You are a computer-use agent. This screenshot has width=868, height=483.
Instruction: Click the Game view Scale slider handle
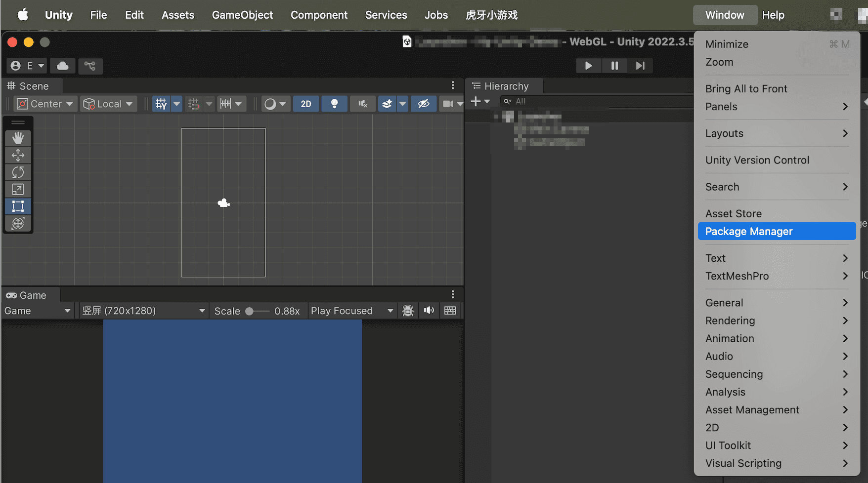250,311
